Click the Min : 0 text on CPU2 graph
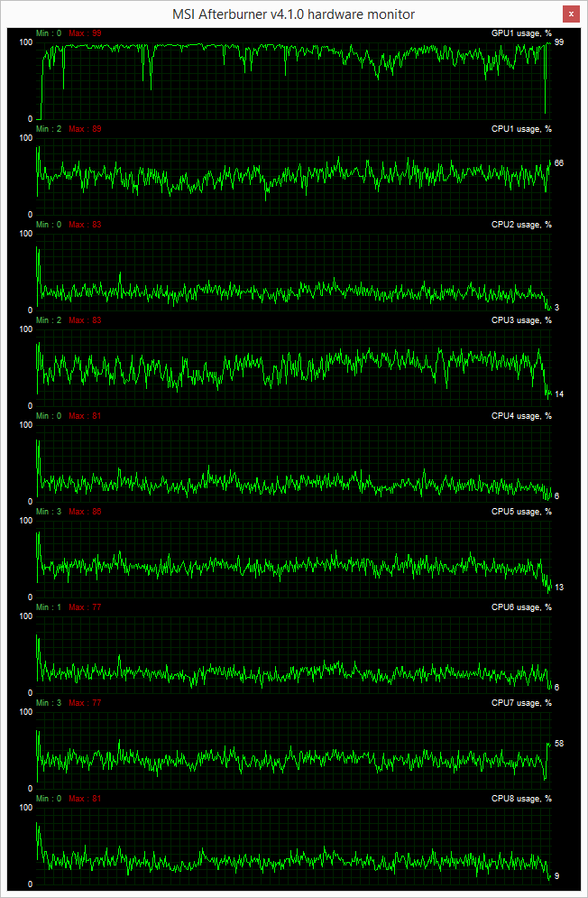588x898 pixels. coord(49,225)
